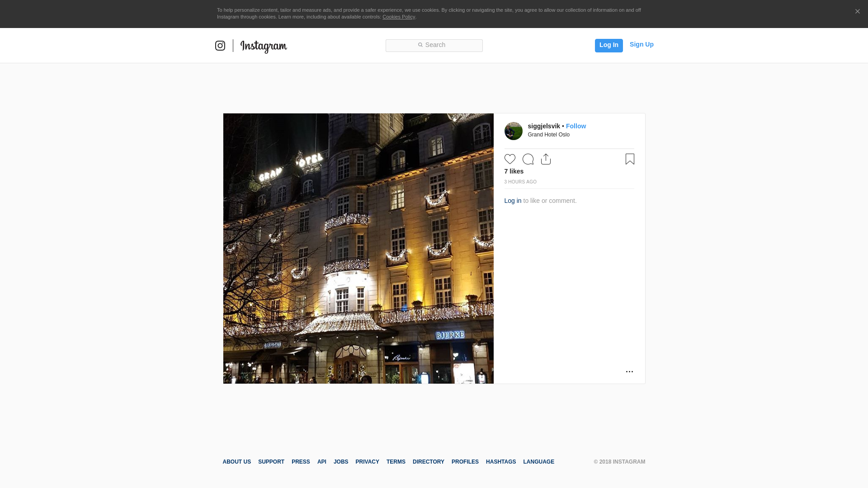Like the post with heart icon
The height and width of the screenshot is (488, 868).
click(510, 159)
